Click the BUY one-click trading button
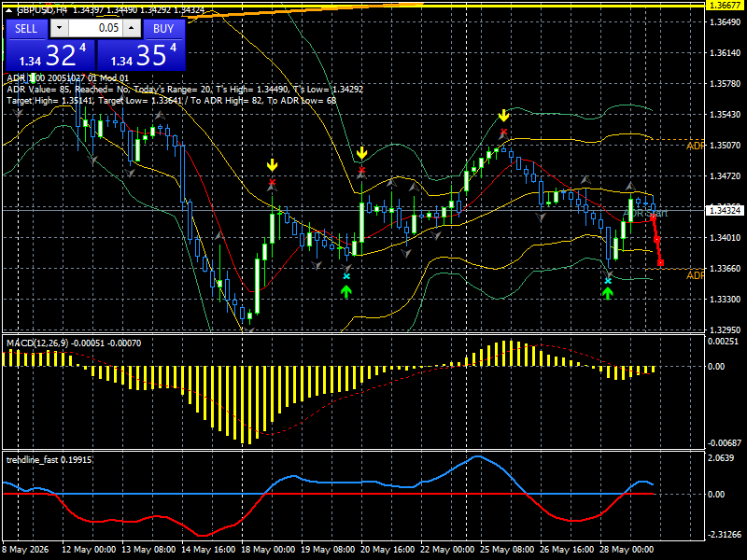This screenshot has height=560, width=747. click(x=164, y=29)
